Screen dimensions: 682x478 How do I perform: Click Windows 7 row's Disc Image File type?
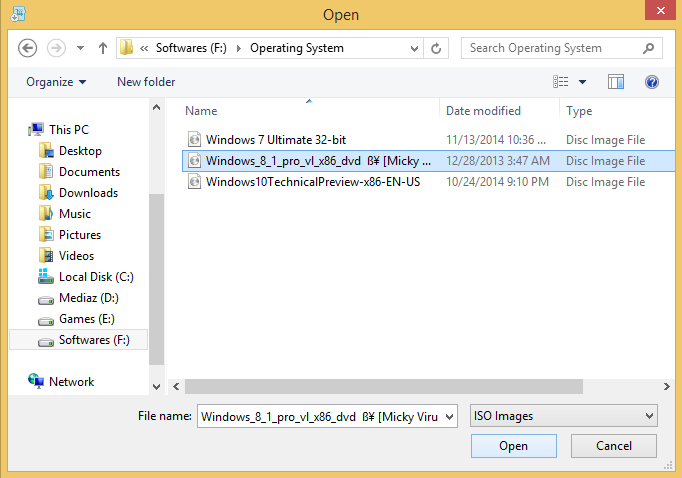click(605, 140)
